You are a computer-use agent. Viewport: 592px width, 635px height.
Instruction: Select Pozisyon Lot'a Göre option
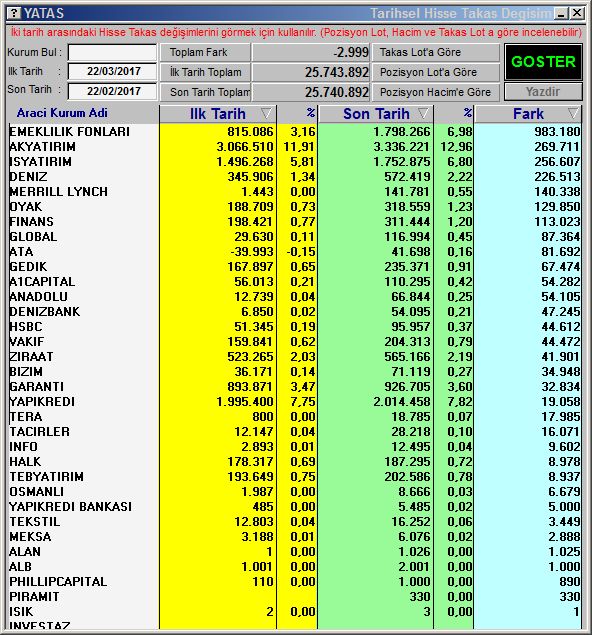pyautogui.click(x=436, y=72)
